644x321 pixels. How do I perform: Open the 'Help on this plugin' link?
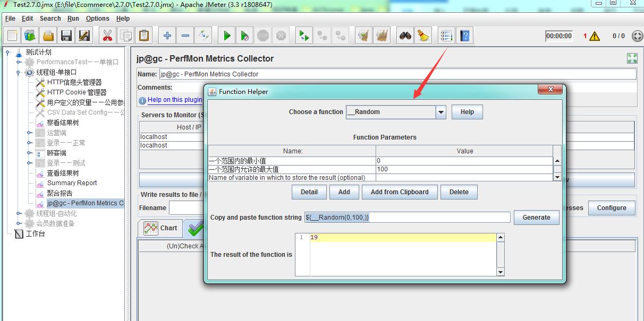tap(175, 100)
